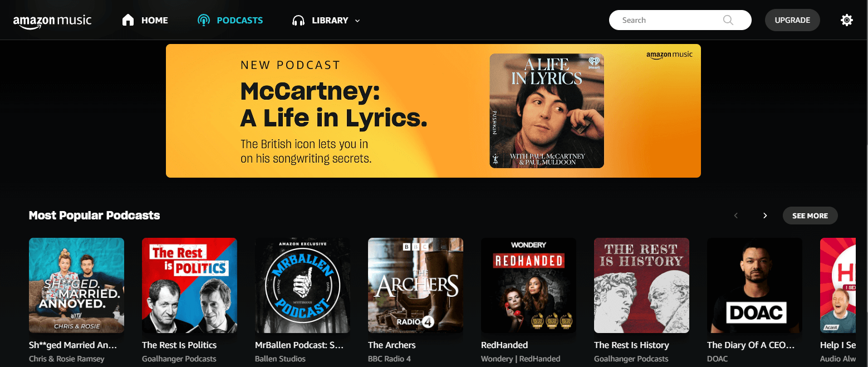Screen dimensions: 868x367
Task: Click the Upgrade button
Action: [x=792, y=20]
